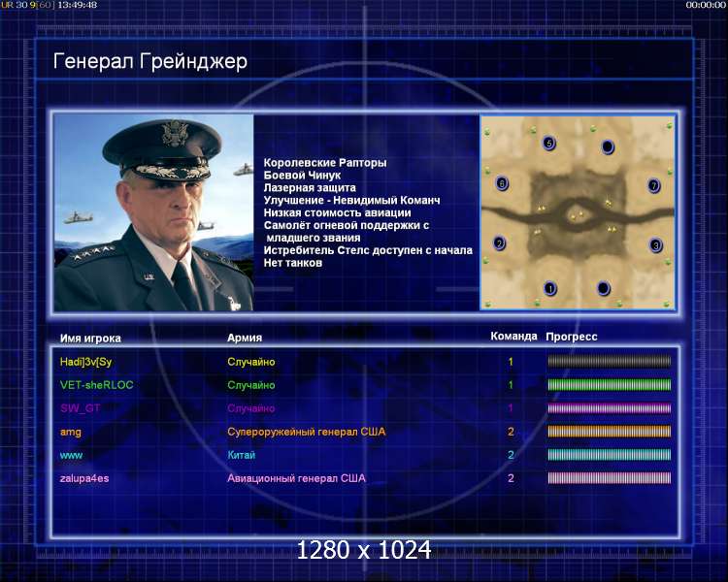Click the green progress bar for VET-sheRLOC
This screenshot has width=728, height=582.
click(610, 384)
